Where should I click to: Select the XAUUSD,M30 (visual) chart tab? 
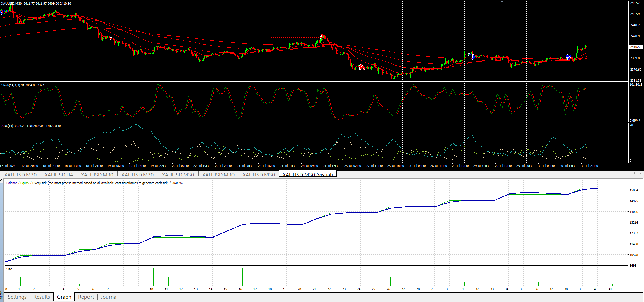[308, 175]
